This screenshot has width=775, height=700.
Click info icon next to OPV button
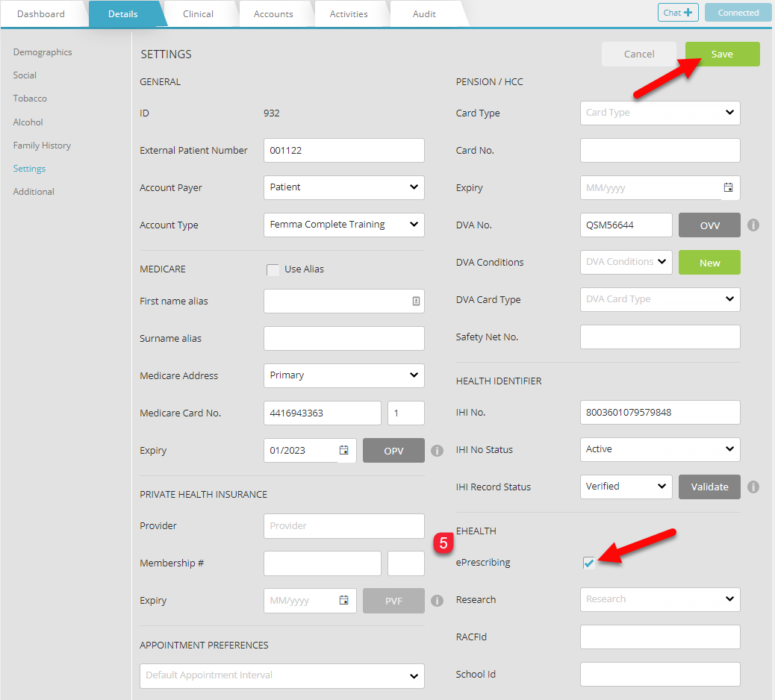coord(437,451)
